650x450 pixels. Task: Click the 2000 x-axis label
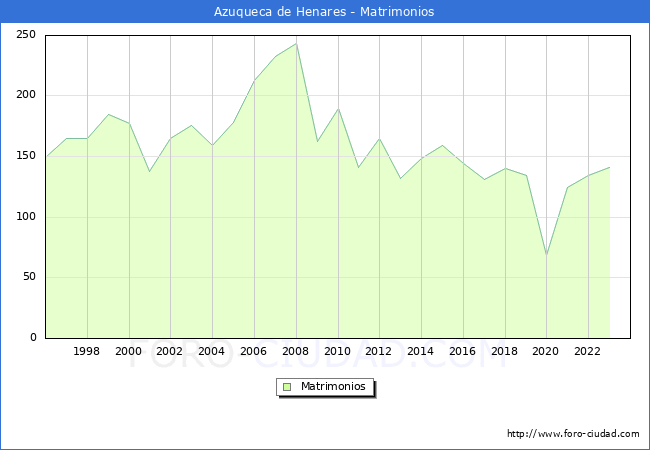coord(128,351)
